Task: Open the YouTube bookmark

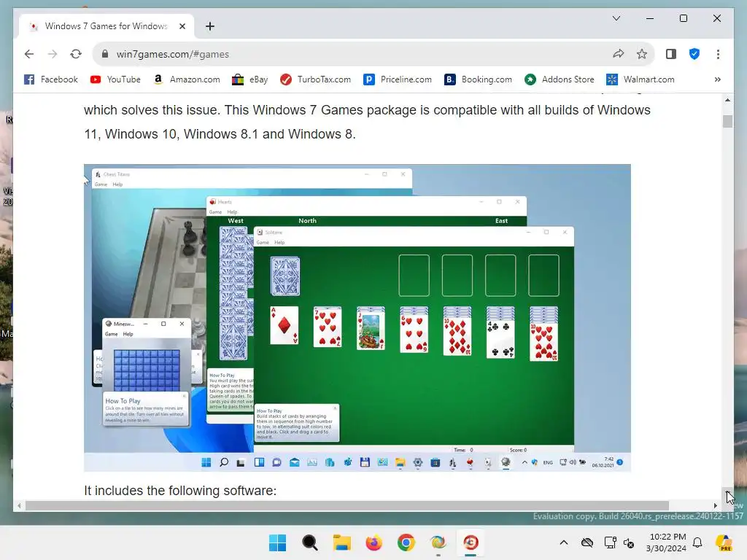Action: coord(115,79)
